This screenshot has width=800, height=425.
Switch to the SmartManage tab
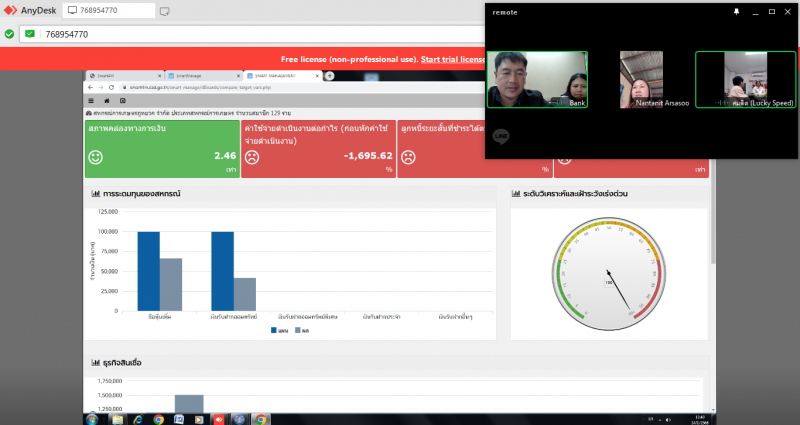coord(203,76)
